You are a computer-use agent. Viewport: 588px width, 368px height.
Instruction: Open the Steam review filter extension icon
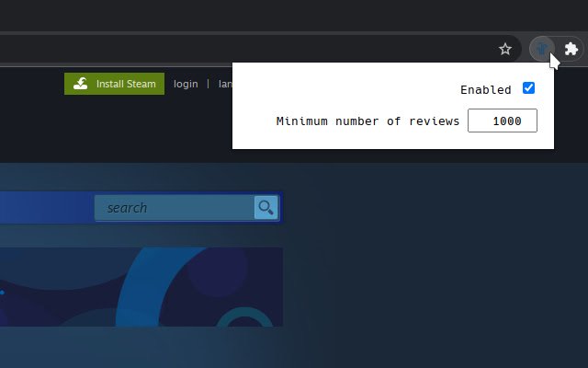click(541, 49)
